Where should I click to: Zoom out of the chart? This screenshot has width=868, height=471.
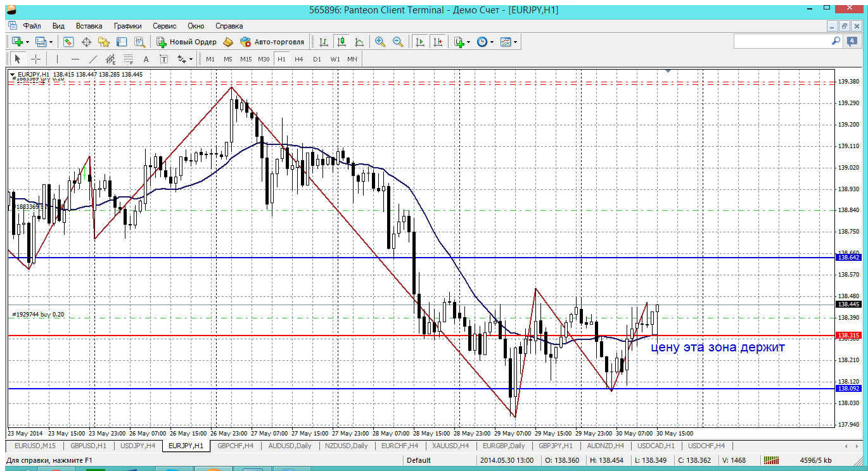click(398, 42)
